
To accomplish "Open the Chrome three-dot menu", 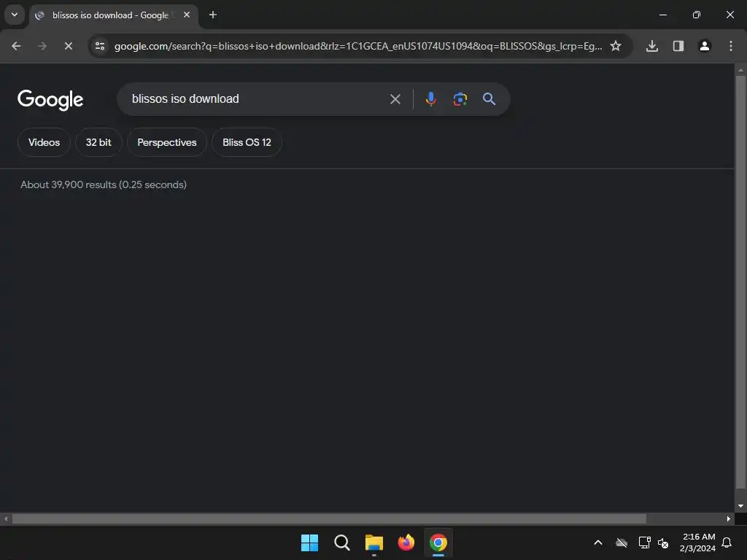I will [731, 46].
